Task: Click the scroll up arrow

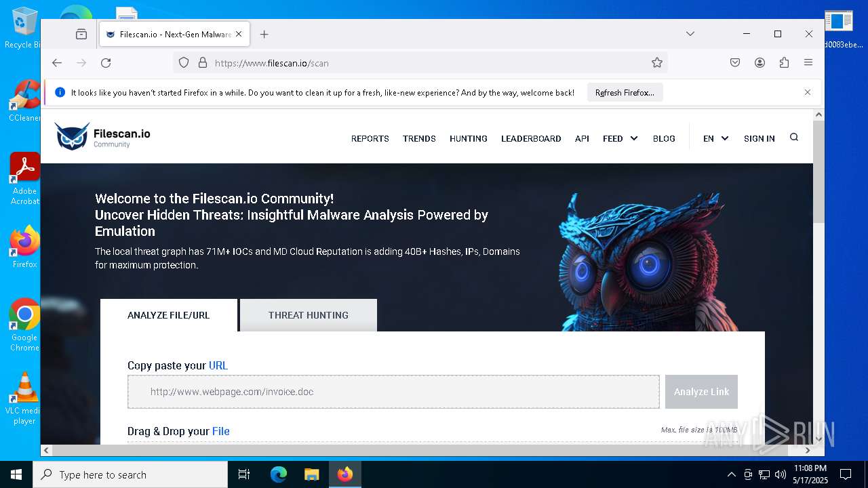Action: (x=818, y=115)
